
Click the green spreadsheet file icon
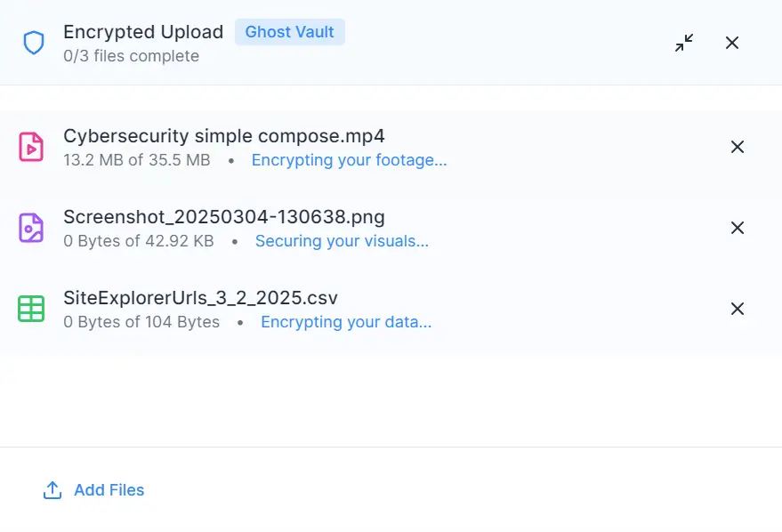31,309
